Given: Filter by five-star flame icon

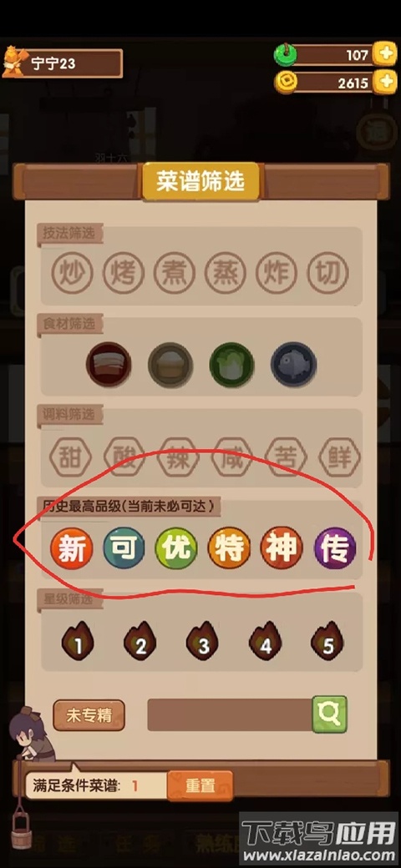Looking at the screenshot, I should click(327, 640).
